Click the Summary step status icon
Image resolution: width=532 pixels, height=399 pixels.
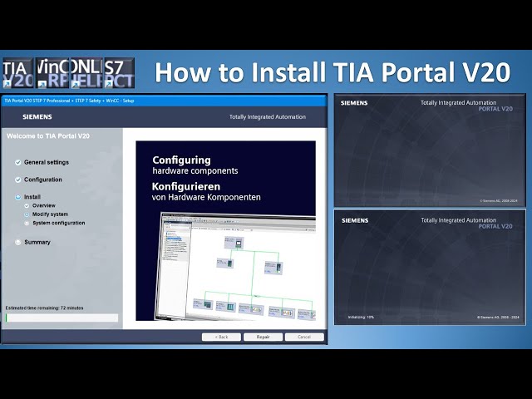(18, 242)
